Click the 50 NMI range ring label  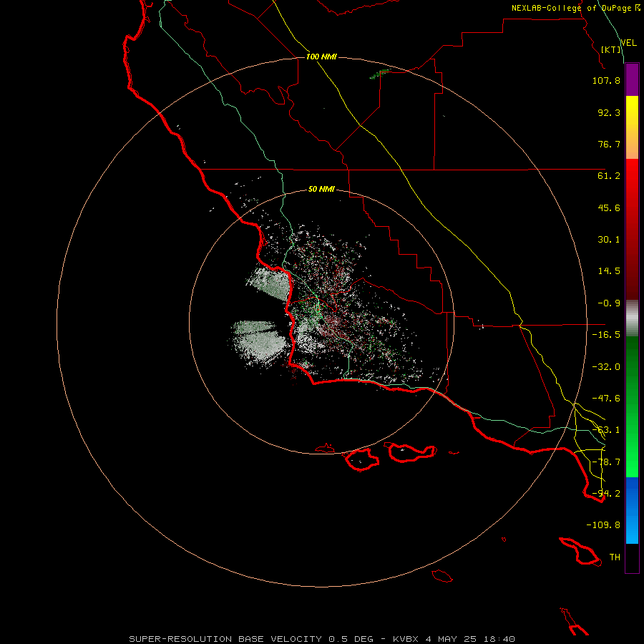tap(321, 190)
